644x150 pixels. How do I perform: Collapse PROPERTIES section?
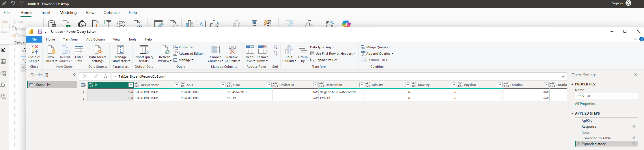tap(572, 84)
